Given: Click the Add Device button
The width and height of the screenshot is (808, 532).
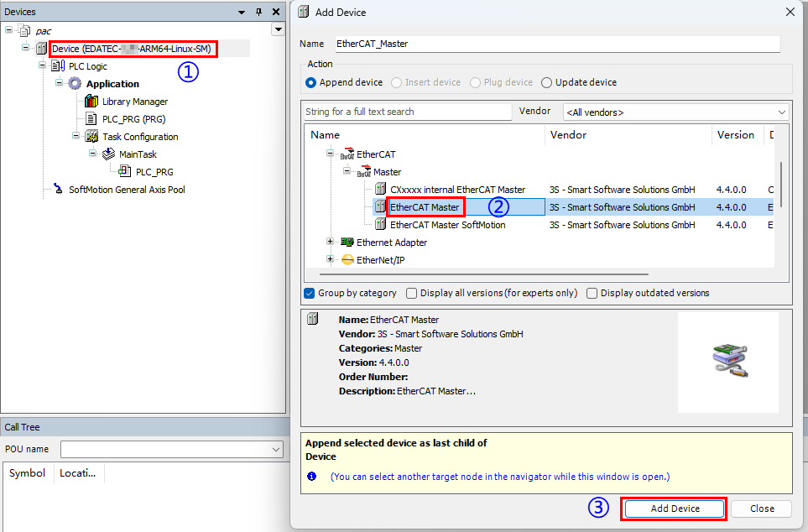Looking at the screenshot, I should pos(674,509).
